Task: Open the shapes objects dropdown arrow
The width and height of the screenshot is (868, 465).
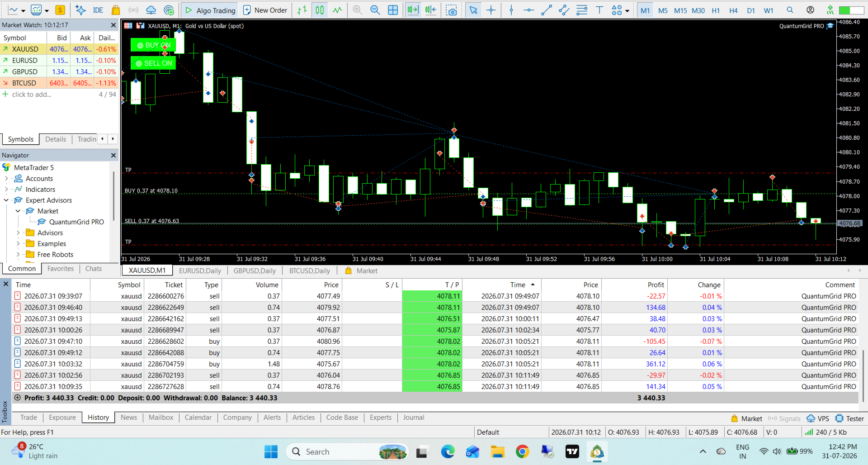Action: pos(627,11)
